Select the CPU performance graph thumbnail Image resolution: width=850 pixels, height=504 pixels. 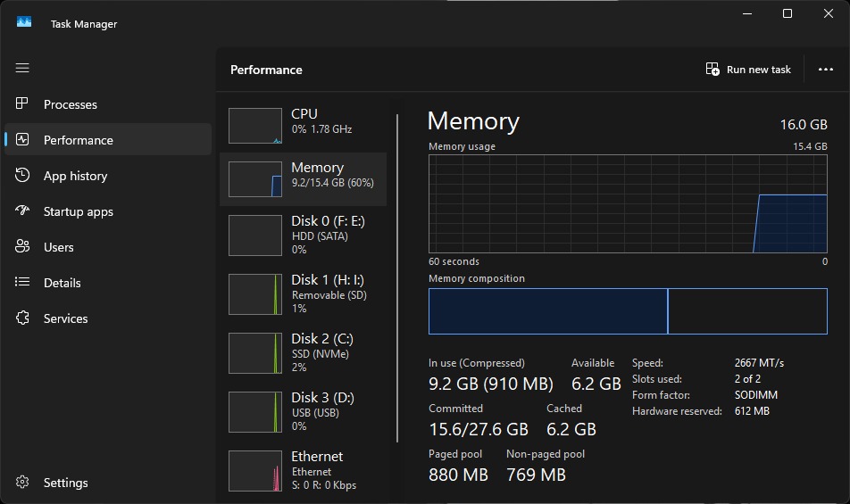(255, 126)
